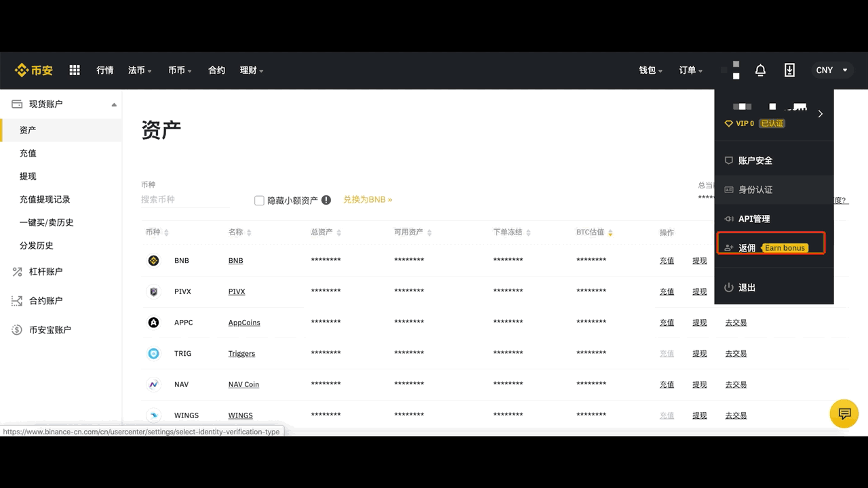The image size is (868, 488).
Task: Open the 法币 dropdown
Action: point(140,70)
